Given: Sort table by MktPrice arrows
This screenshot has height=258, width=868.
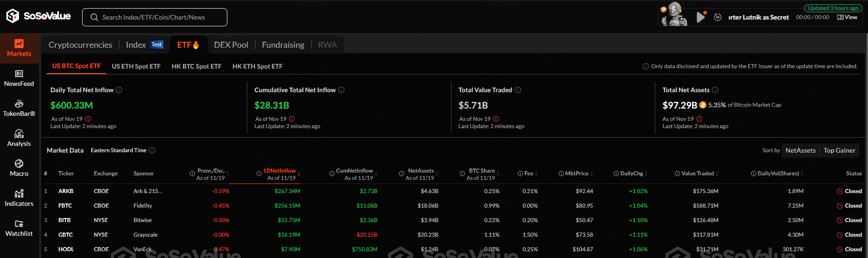Looking at the screenshot, I should click(592, 174).
